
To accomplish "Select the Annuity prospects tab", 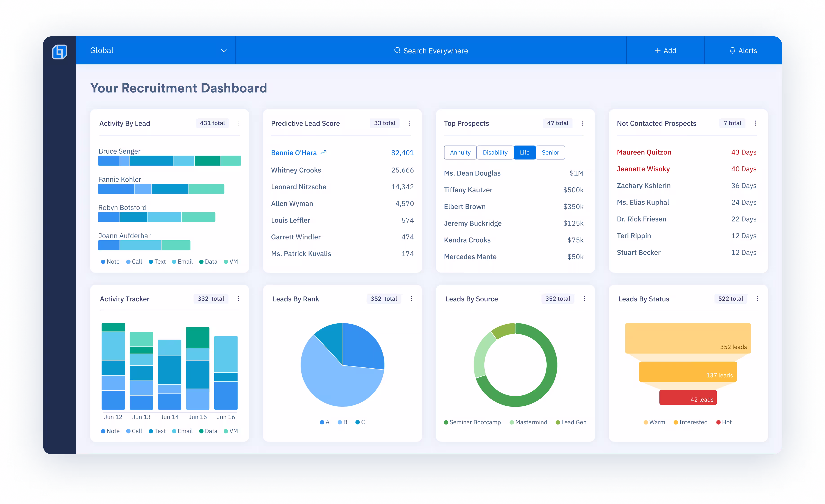I will click(x=460, y=153).
